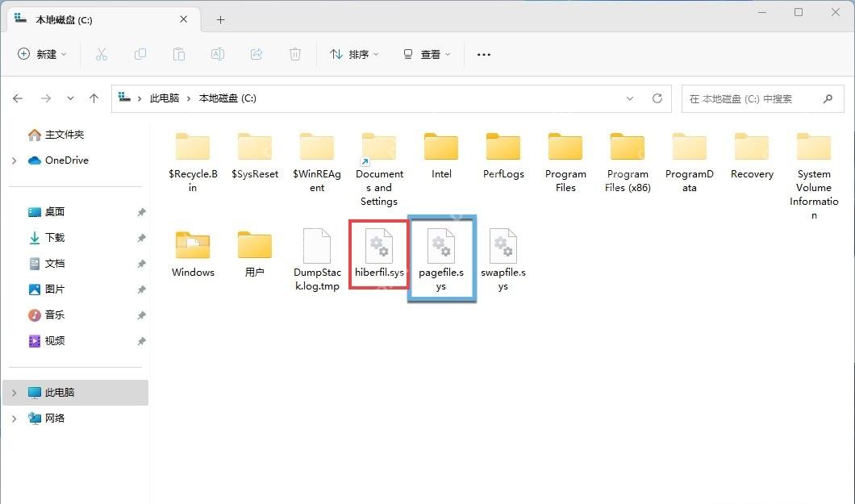Go back with the left arrow
This screenshot has width=855, height=504.
18,98
